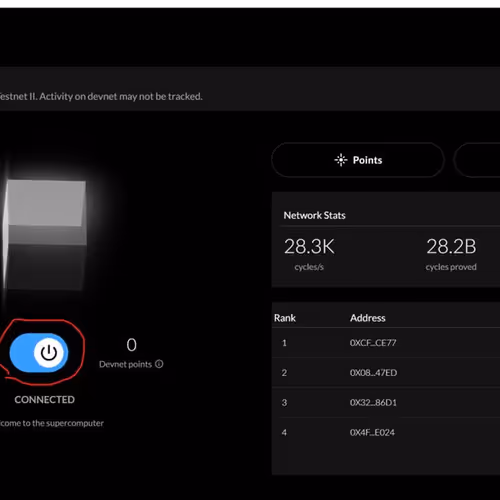Click the 28.3K cycles/s statistic
Image resolution: width=500 pixels, height=500 pixels.
click(309, 253)
